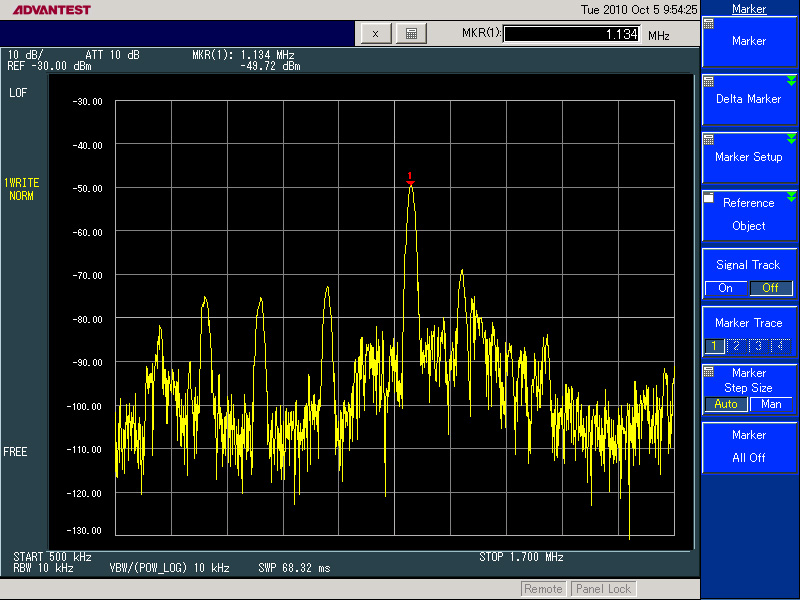Image resolution: width=800 pixels, height=600 pixels.
Task: Set Marker Step Size to Man
Action: pyautogui.click(x=771, y=404)
